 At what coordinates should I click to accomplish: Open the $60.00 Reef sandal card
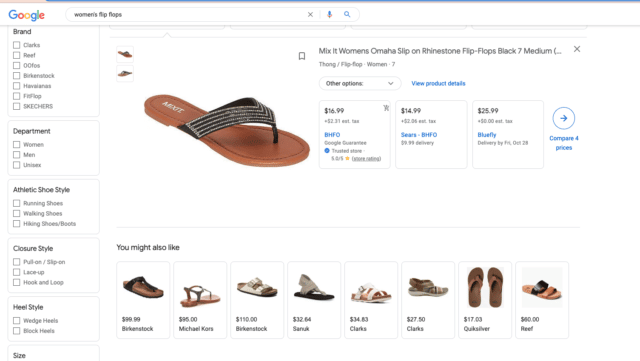tap(542, 300)
